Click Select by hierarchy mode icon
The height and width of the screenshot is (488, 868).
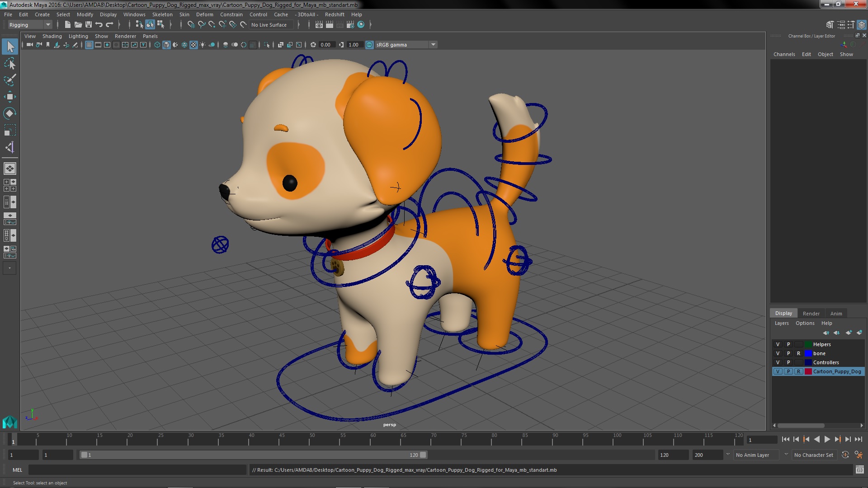[139, 25]
